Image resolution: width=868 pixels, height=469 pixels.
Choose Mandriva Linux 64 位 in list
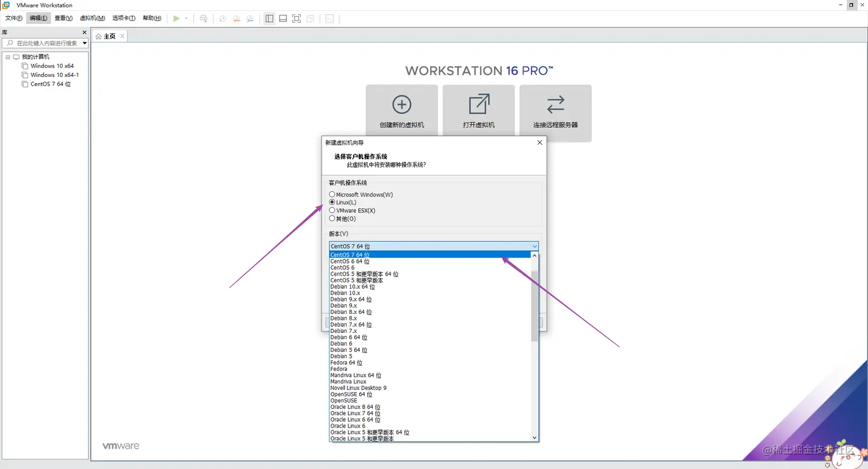click(x=430, y=375)
